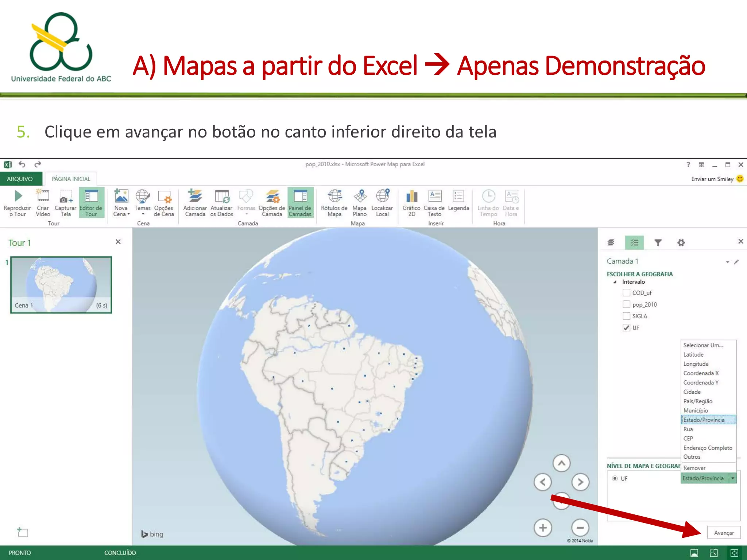Click Criar Vídeo ribbon icon
This screenshot has width=747, height=560.
point(43,195)
